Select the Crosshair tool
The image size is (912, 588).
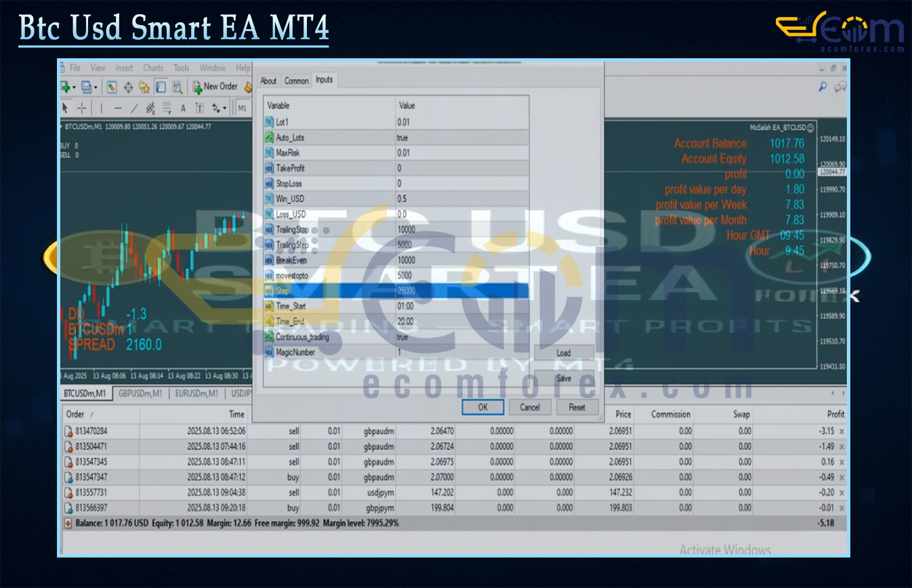coord(81,108)
